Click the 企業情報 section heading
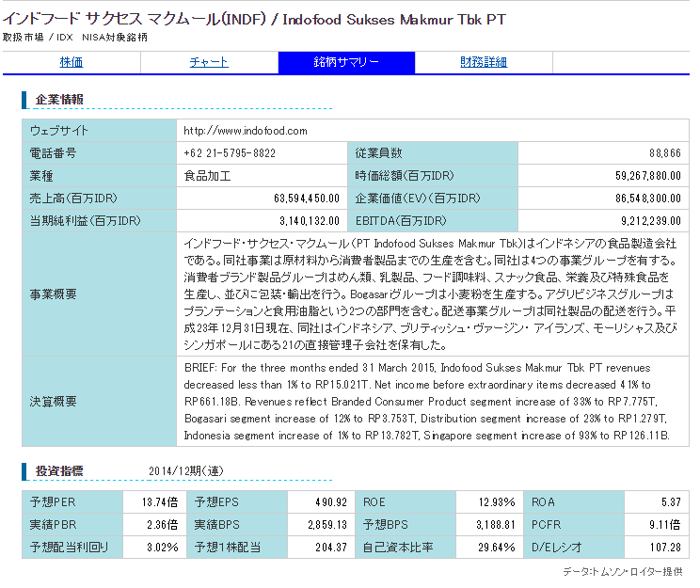This screenshot has width=700, height=588. (59, 100)
